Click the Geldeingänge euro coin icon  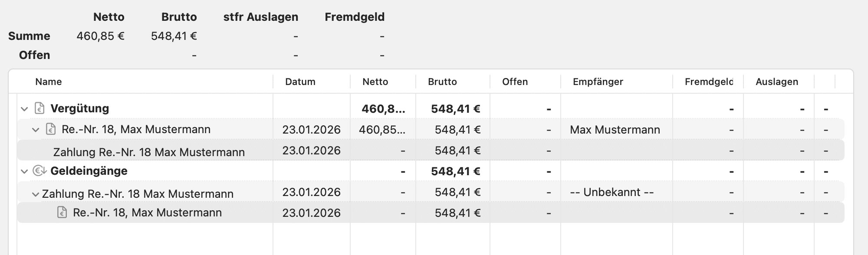pyautogui.click(x=39, y=171)
